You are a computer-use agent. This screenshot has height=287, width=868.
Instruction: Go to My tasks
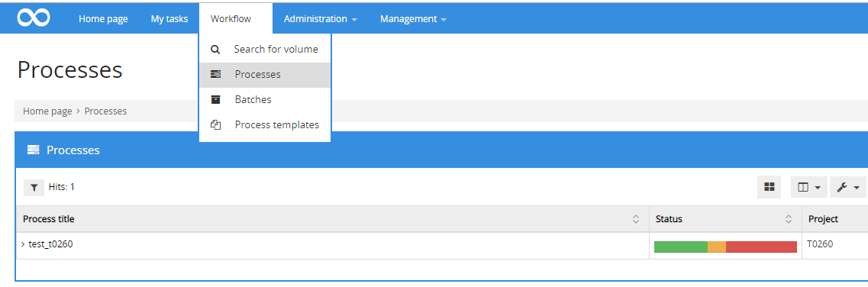pyautogui.click(x=169, y=19)
